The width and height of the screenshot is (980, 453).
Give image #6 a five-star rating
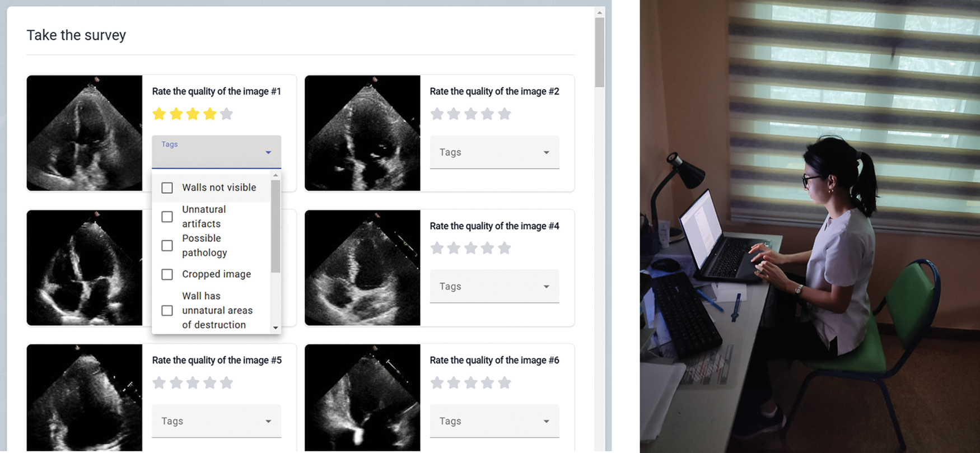504,383
